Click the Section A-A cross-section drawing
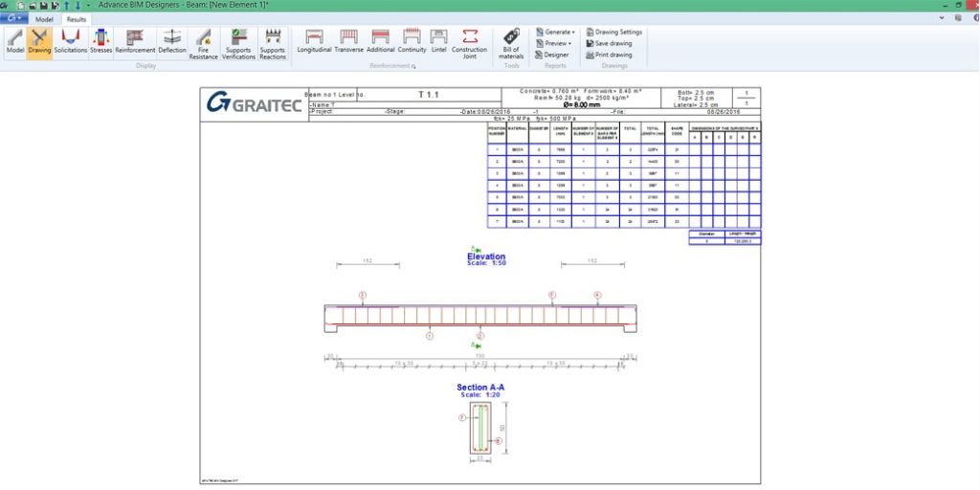This screenshot has height=490, width=980. pyautogui.click(x=480, y=428)
